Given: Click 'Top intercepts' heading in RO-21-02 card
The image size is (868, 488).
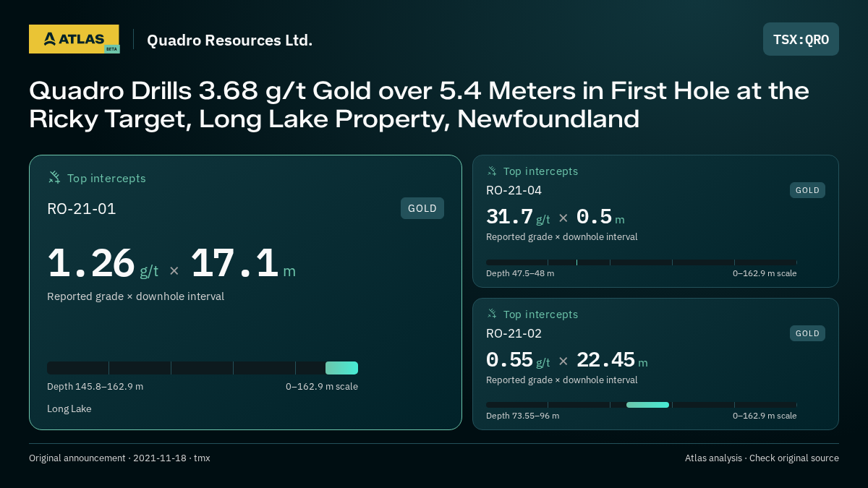Looking at the screenshot, I should 540,314.
